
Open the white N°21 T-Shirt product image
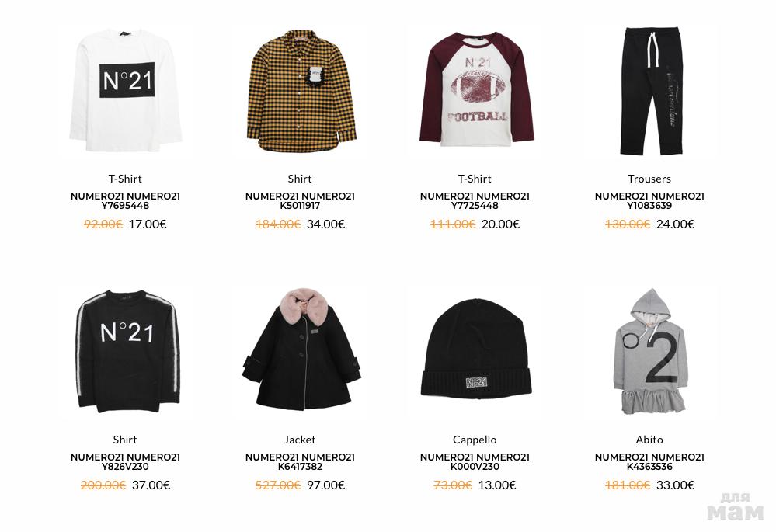[125, 91]
